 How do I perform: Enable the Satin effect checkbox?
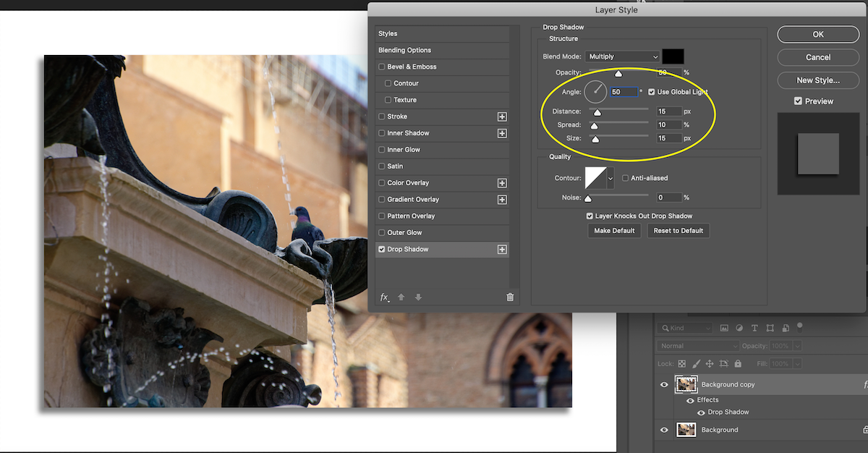coord(382,167)
